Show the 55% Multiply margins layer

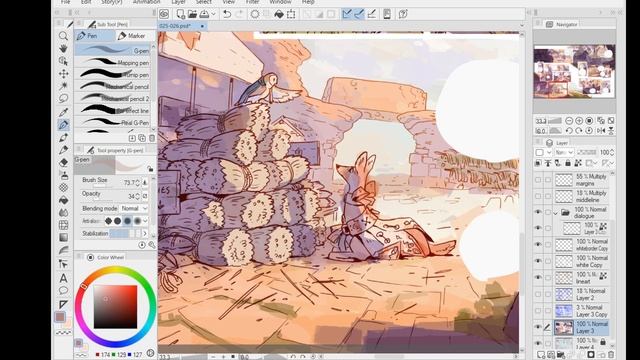point(538,180)
